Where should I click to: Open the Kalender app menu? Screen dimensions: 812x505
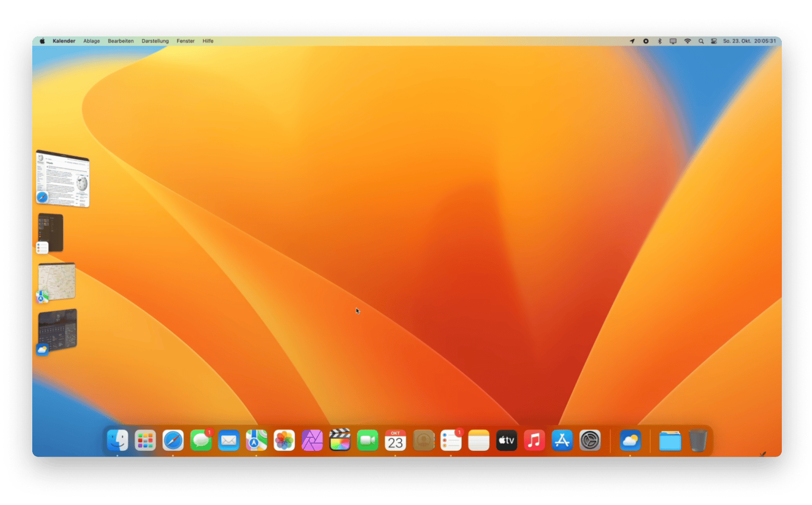pyautogui.click(x=64, y=41)
